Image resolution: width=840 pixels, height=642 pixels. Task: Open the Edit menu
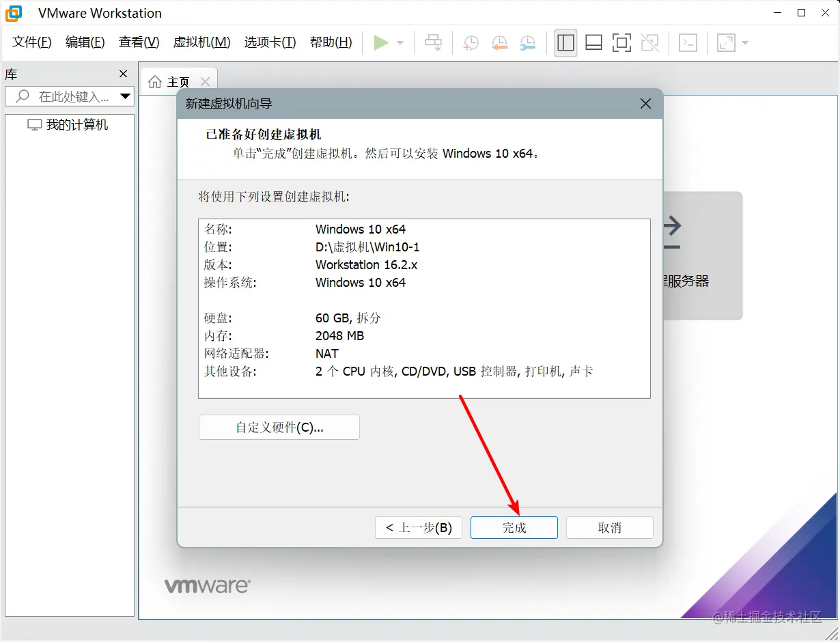pos(85,42)
